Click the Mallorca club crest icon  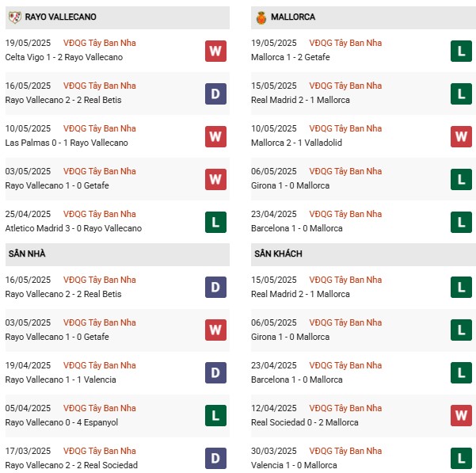coord(261,17)
